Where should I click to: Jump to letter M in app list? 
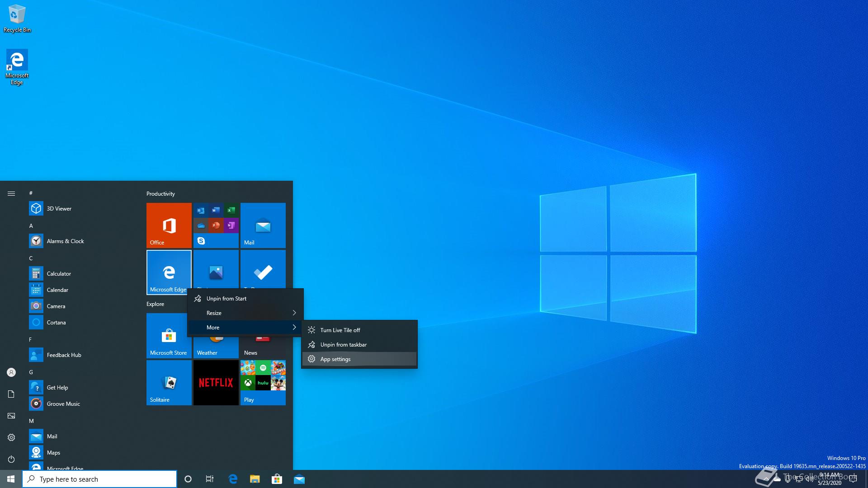click(31, 421)
